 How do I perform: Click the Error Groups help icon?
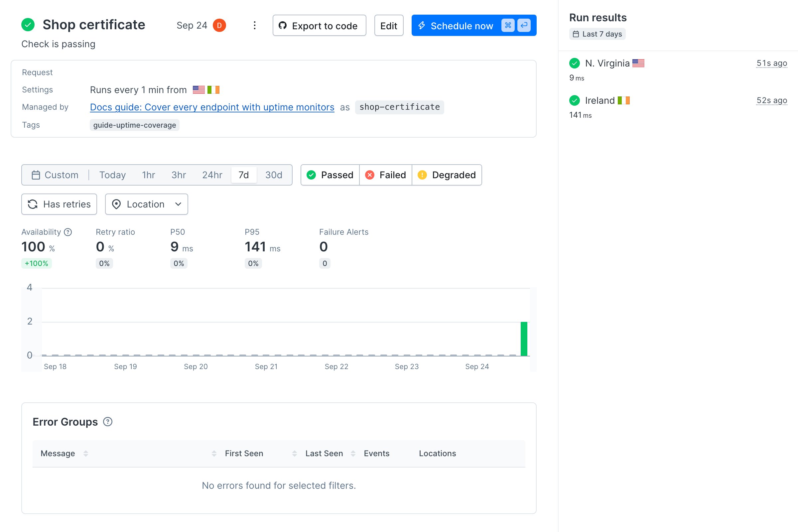(x=107, y=422)
